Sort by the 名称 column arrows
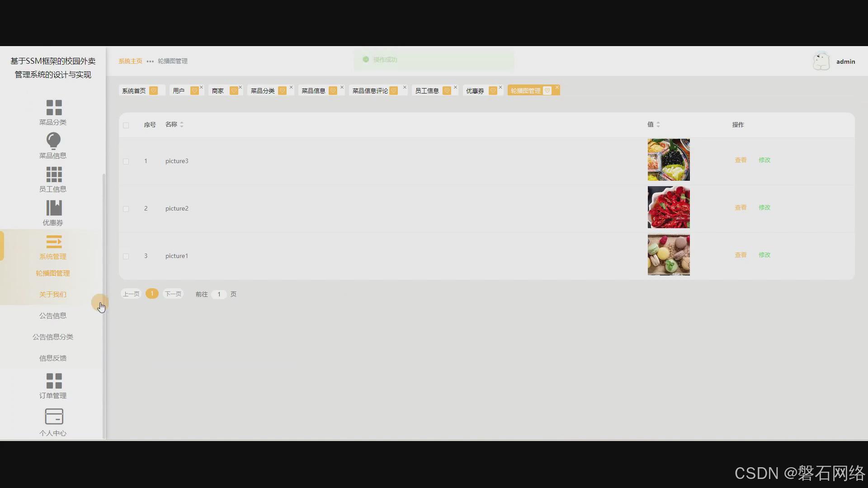This screenshot has height=488, width=868. 182,125
